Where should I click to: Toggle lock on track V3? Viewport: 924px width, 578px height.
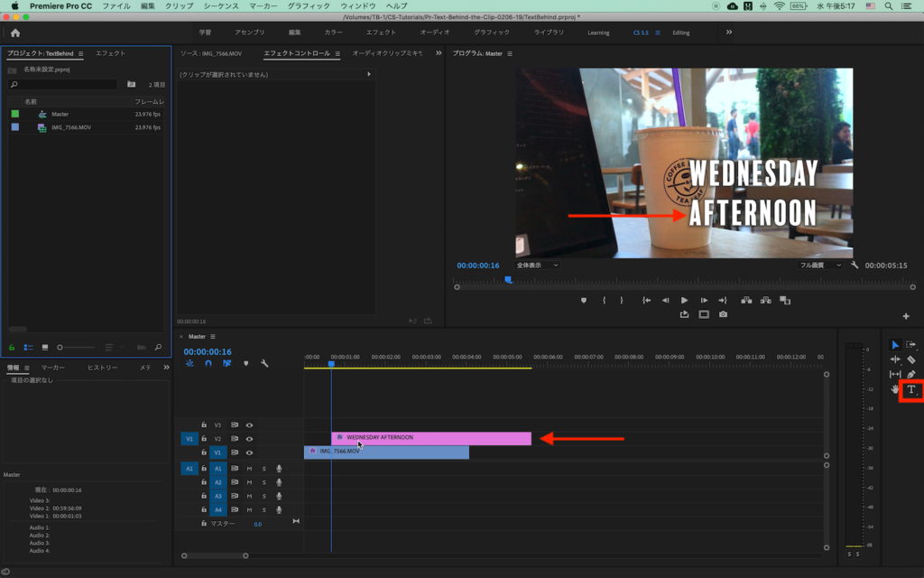click(204, 424)
